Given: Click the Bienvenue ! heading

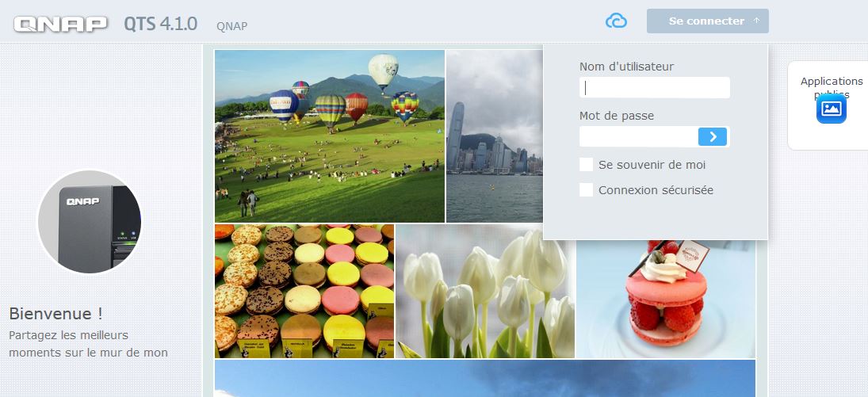Looking at the screenshot, I should pos(56,313).
